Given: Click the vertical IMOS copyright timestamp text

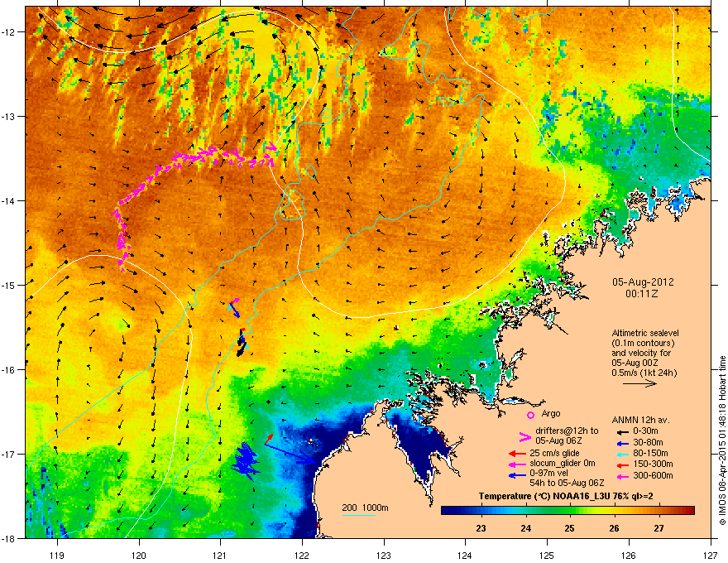Looking at the screenshot, I should click(x=722, y=440).
